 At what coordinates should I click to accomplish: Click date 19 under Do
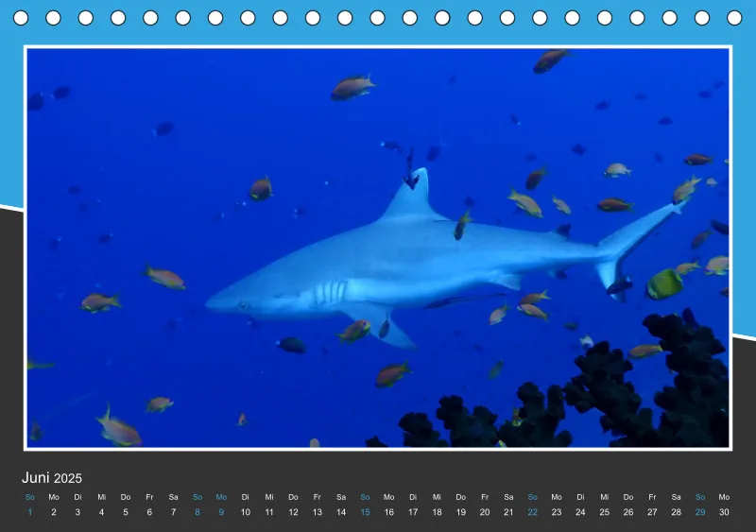click(x=461, y=512)
